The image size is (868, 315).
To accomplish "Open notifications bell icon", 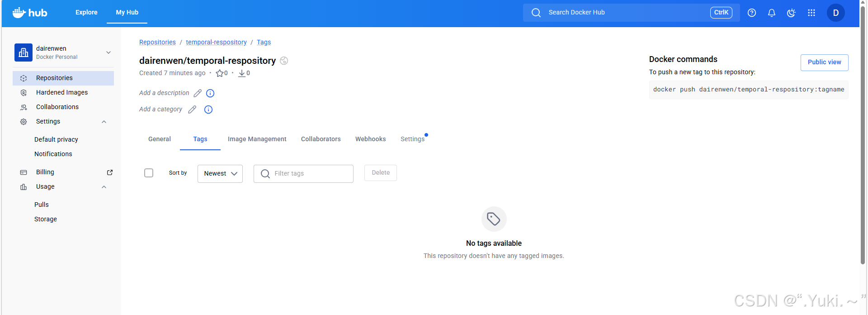I will (772, 13).
